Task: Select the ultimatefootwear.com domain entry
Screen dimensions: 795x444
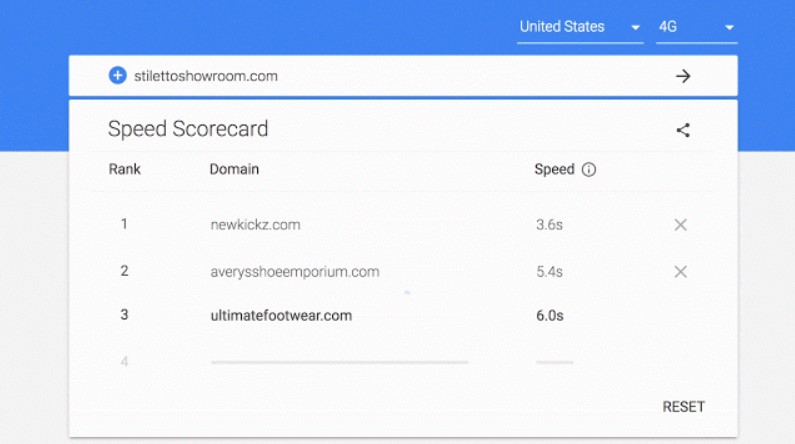Action: tap(281, 315)
